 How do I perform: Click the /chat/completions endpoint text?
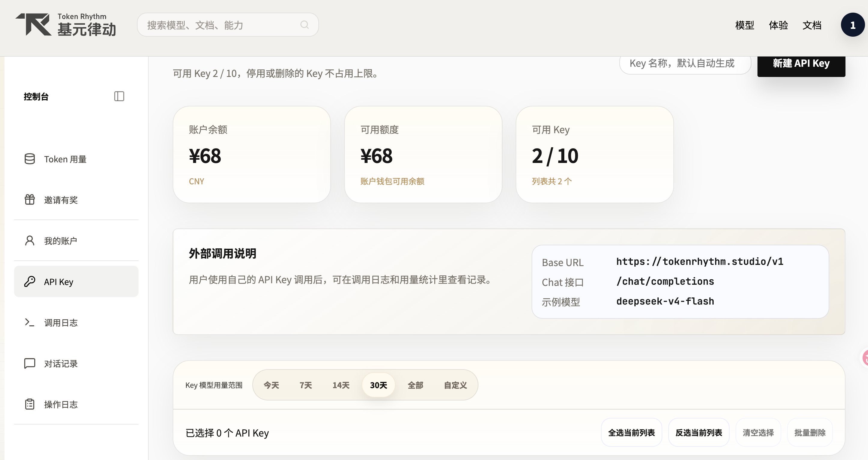point(665,281)
